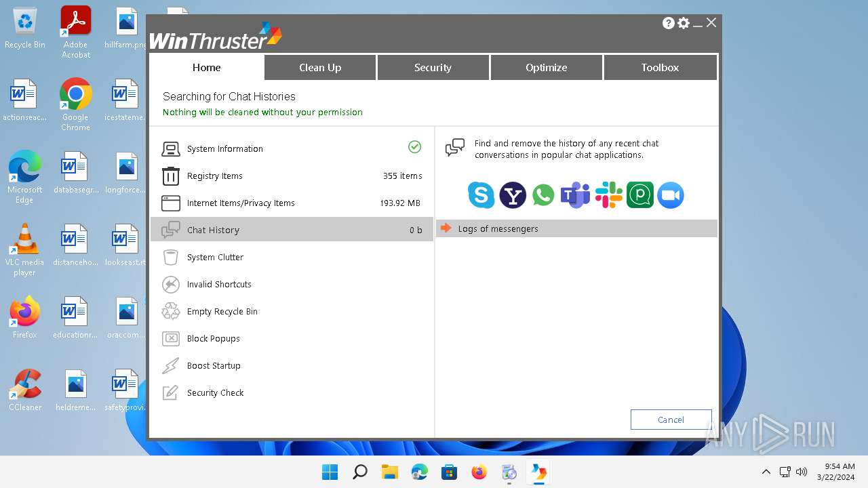
Task: Click the Boost Startup lightning icon
Action: tap(171, 366)
